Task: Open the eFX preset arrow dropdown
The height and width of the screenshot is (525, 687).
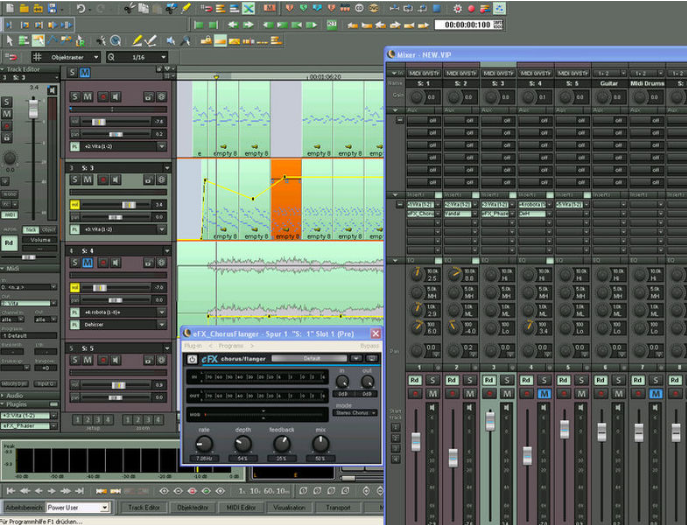Action: [x=356, y=358]
